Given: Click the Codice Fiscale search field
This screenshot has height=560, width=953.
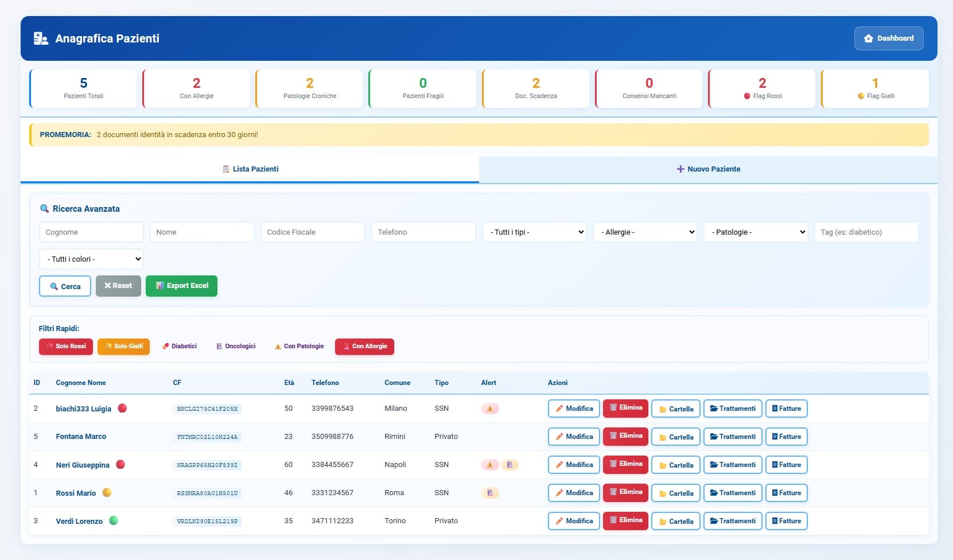Looking at the screenshot, I should pyautogui.click(x=313, y=232).
